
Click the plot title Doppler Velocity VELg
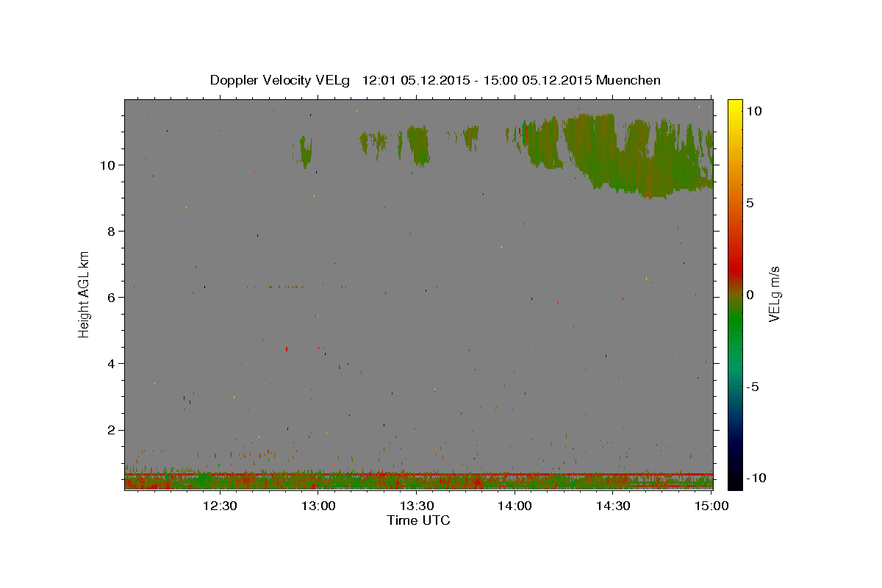[435, 80]
